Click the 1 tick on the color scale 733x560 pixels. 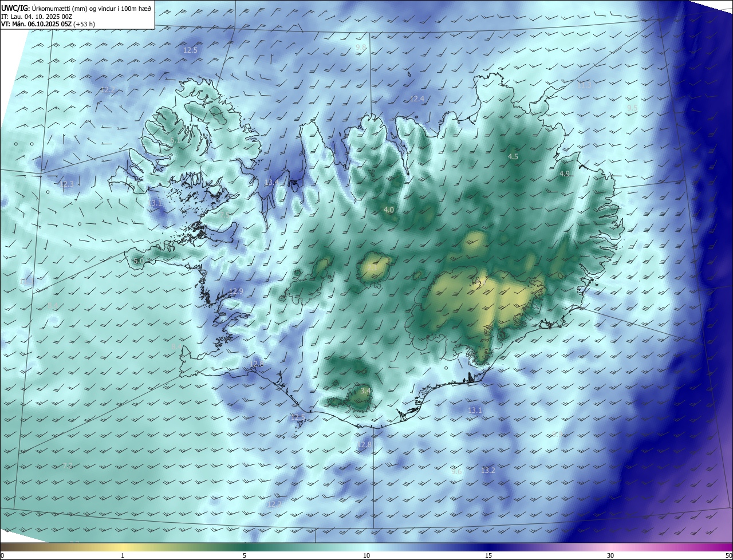pos(123,555)
